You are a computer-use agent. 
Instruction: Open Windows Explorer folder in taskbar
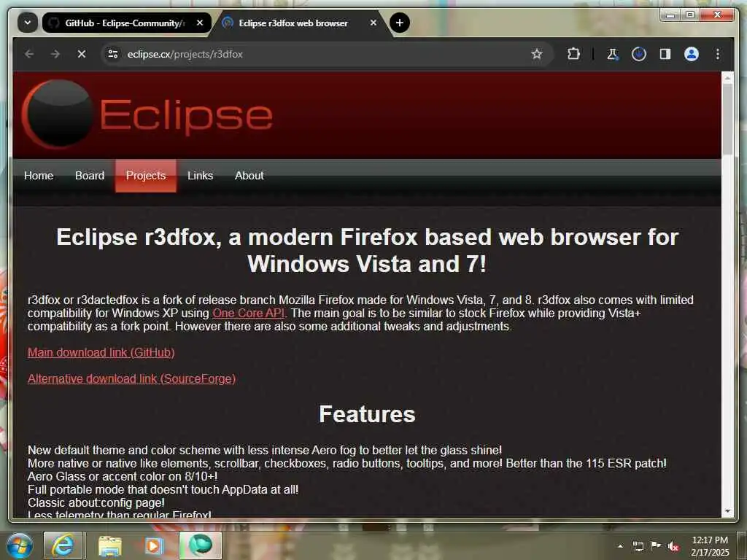[x=109, y=545]
